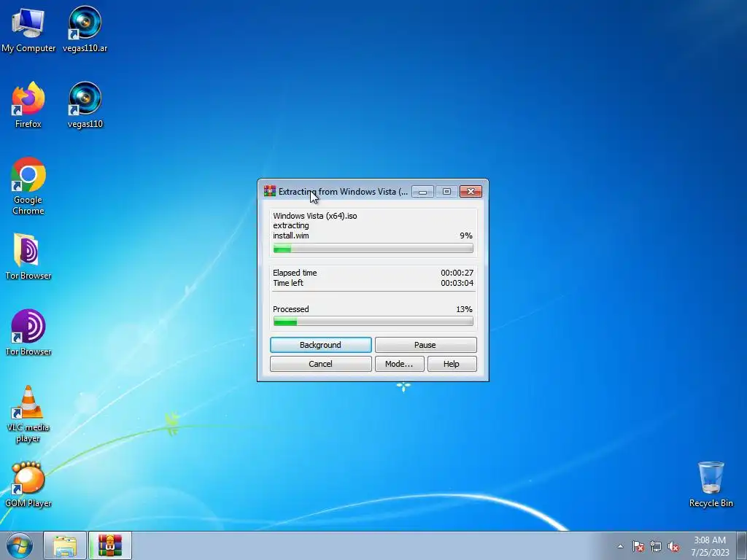The height and width of the screenshot is (560, 747).
Task: Select the Tor Browser folder icon
Action: pyautogui.click(x=28, y=257)
